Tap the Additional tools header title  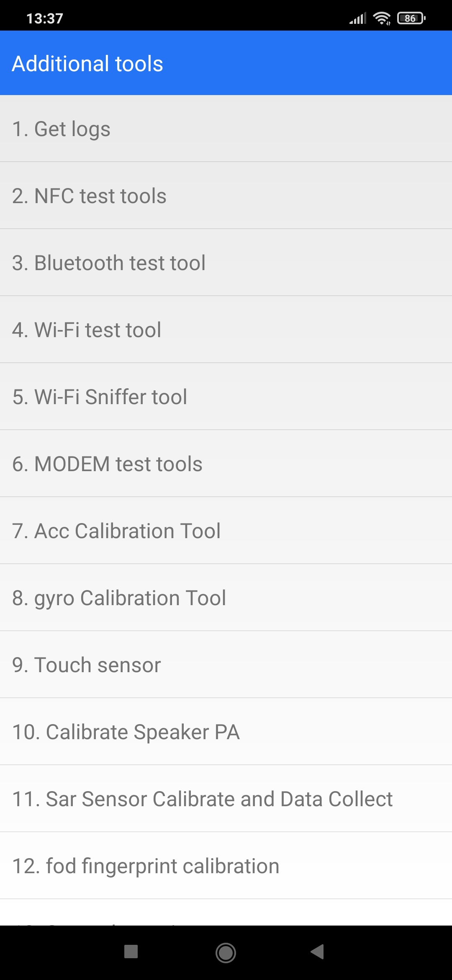click(x=87, y=64)
